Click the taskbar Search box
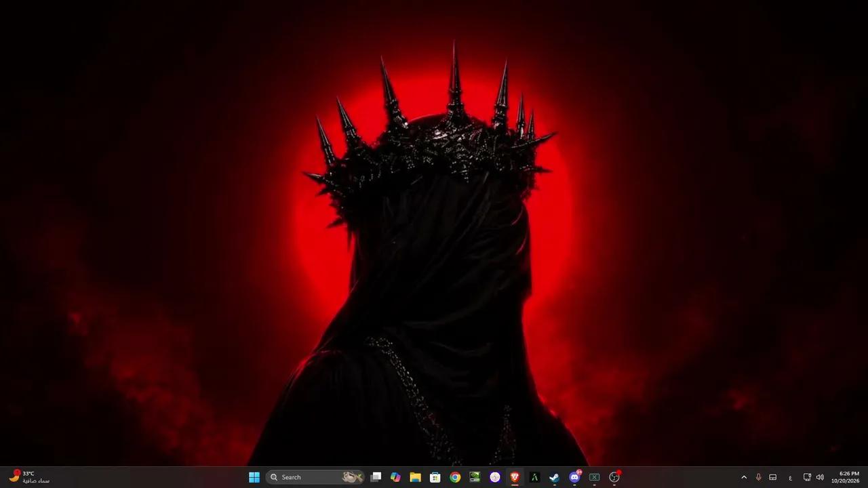 click(x=315, y=477)
